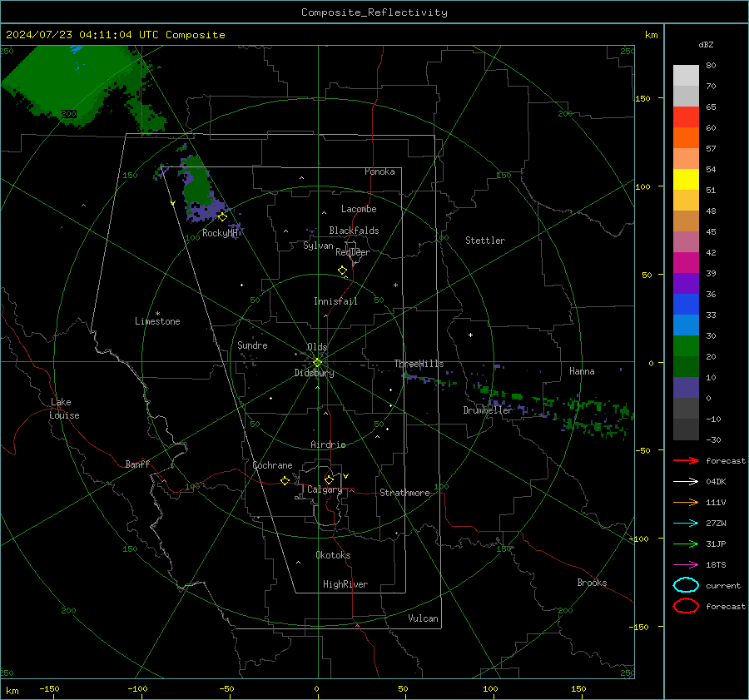Click yellow radar-site diamond above Didsbury
Viewport: 749px width, 700px height.
tap(317, 363)
